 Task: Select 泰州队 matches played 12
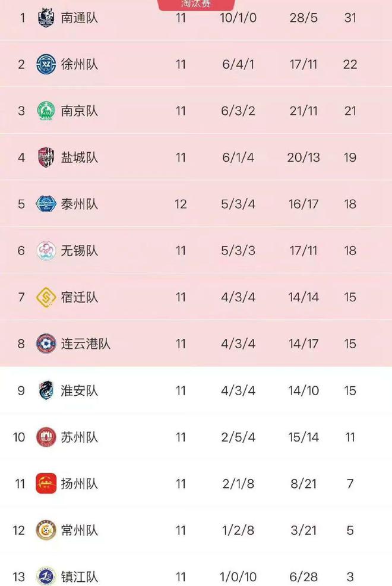(181, 204)
